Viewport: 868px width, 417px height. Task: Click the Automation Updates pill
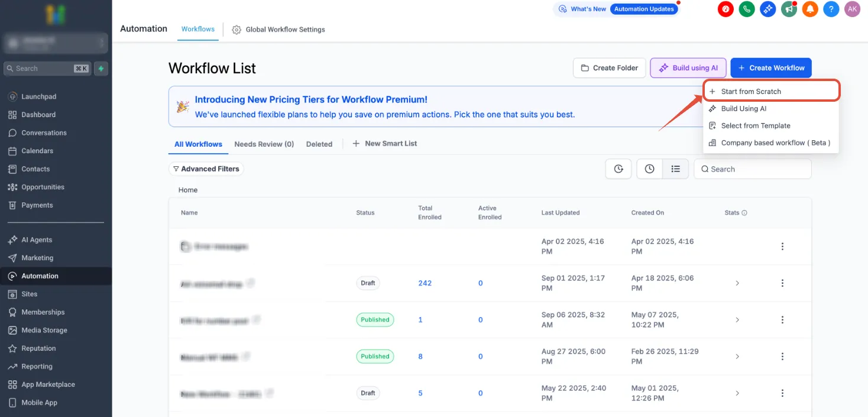(644, 9)
